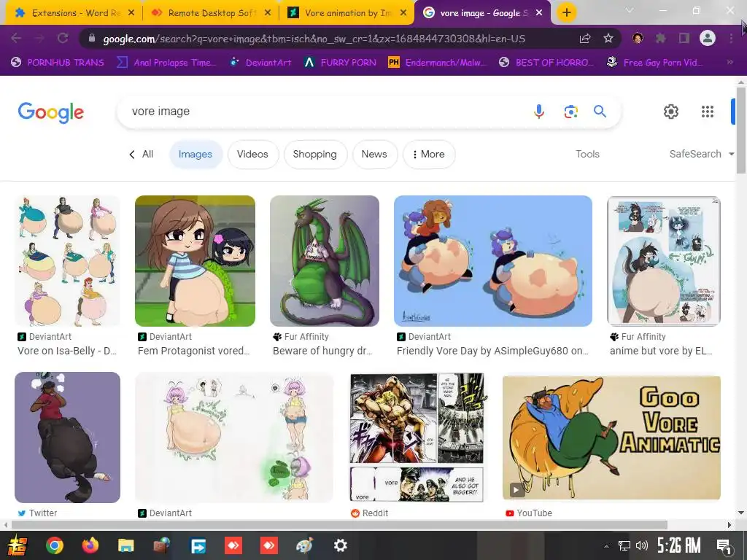
Task: Go back to All search results
Action: click(x=142, y=155)
